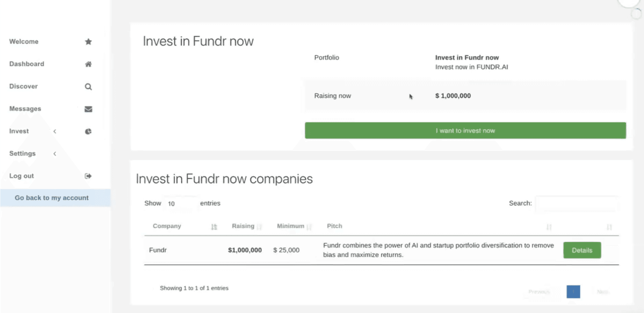Image resolution: width=644 pixels, height=313 pixels.
Task: Select Messages in the sidebar menu
Action: pos(25,109)
